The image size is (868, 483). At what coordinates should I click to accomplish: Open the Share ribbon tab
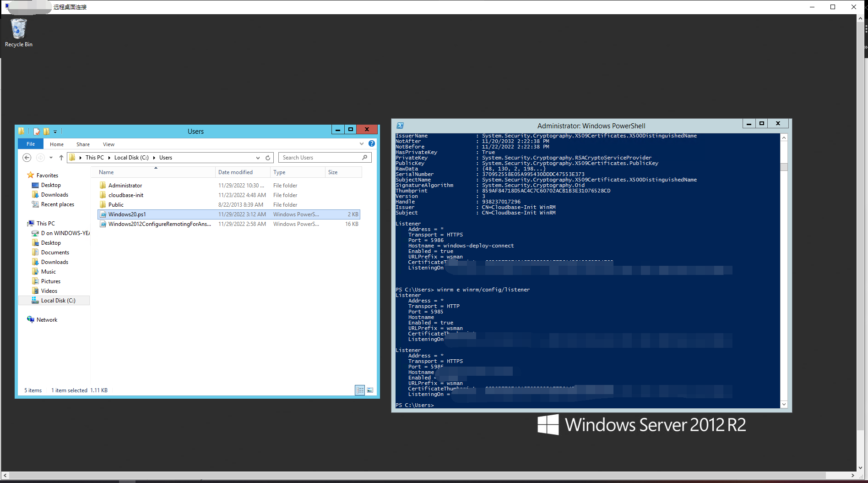point(83,144)
